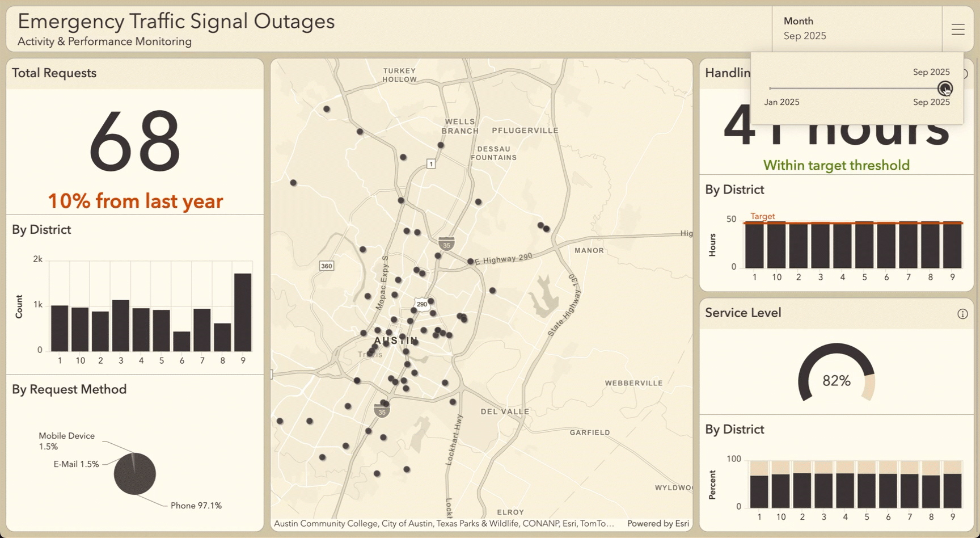The width and height of the screenshot is (980, 538).
Task: Click the "Mobile Device 1.5%" pie label
Action: point(66,441)
